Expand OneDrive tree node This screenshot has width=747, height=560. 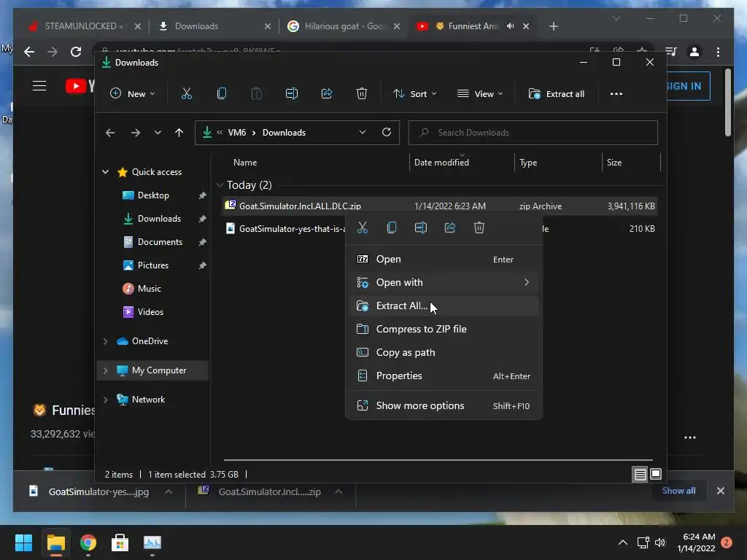click(x=105, y=341)
